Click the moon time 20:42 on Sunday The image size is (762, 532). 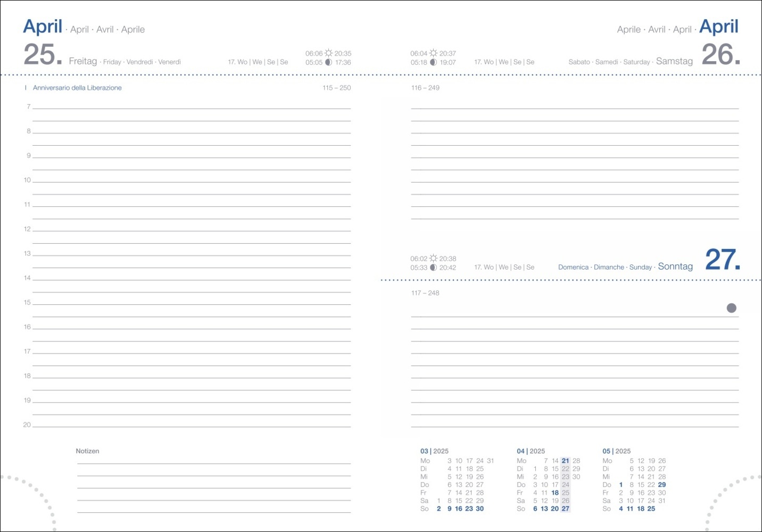[x=448, y=268]
